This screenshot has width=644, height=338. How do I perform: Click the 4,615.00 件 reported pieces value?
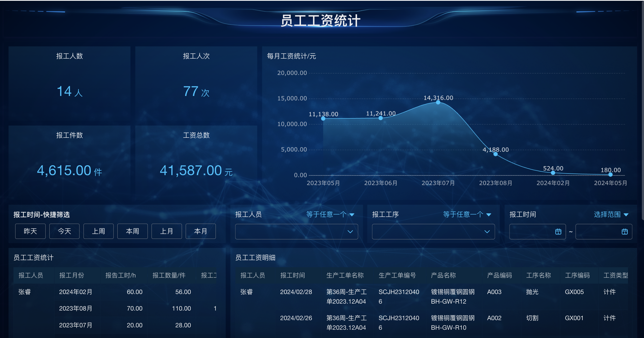[x=69, y=171]
